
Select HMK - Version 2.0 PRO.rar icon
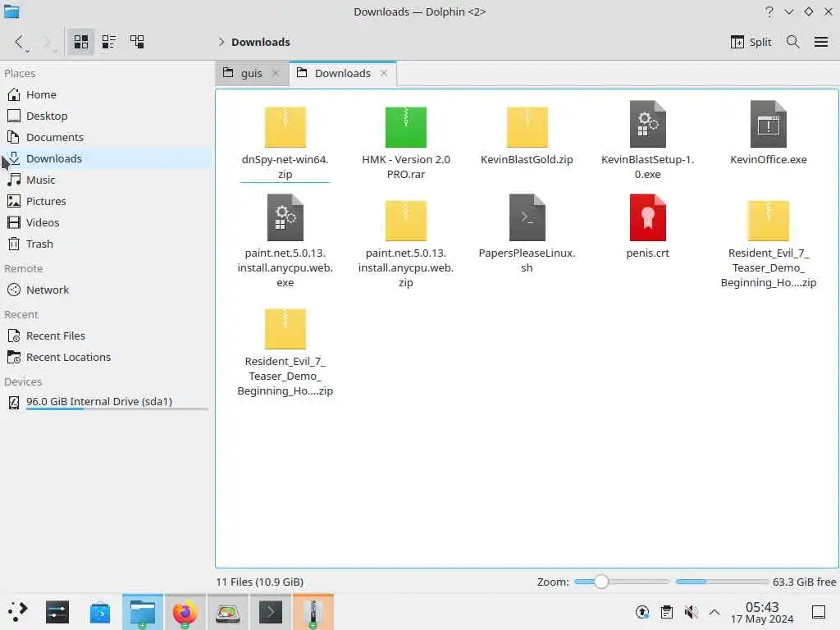coord(405,127)
